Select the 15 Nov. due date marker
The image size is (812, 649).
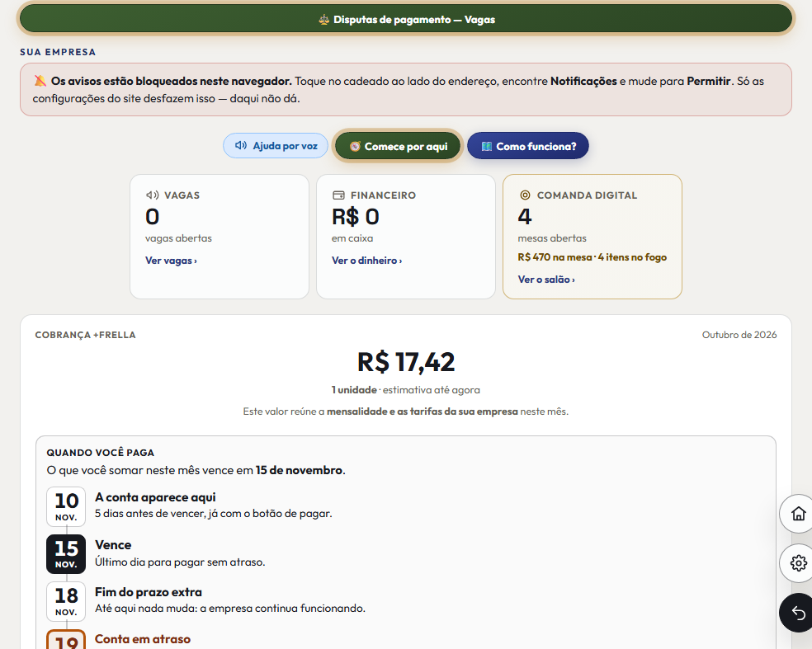pos(66,554)
